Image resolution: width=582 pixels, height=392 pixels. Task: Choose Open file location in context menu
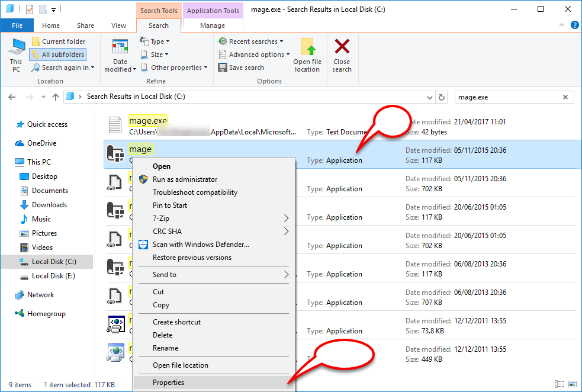214,365
